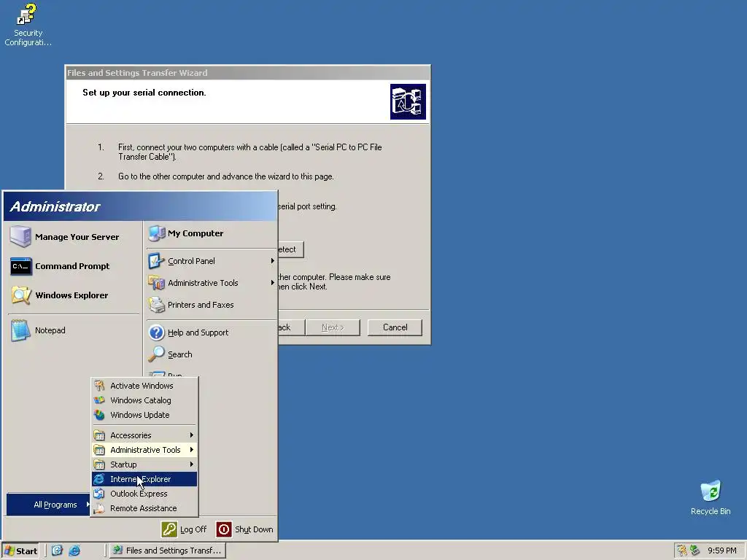Click the Manage Your Server icon
The width and height of the screenshot is (747, 560).
coord(20,237)
